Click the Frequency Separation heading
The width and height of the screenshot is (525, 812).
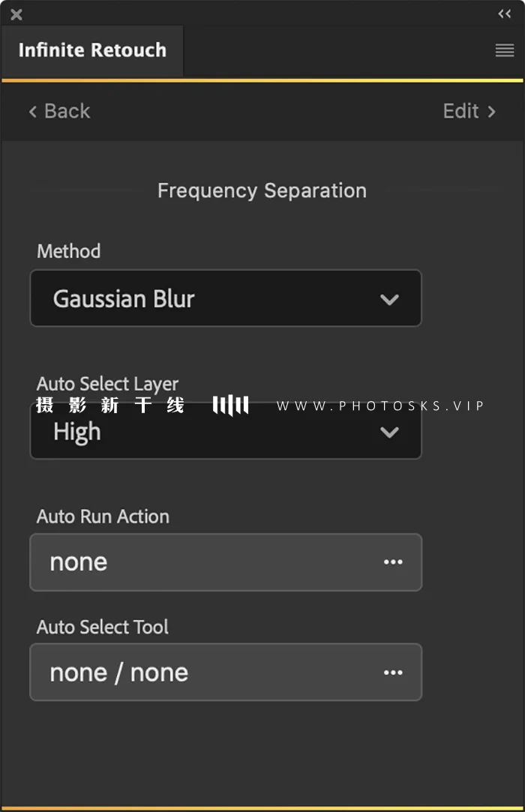click(x=262, y=190)
